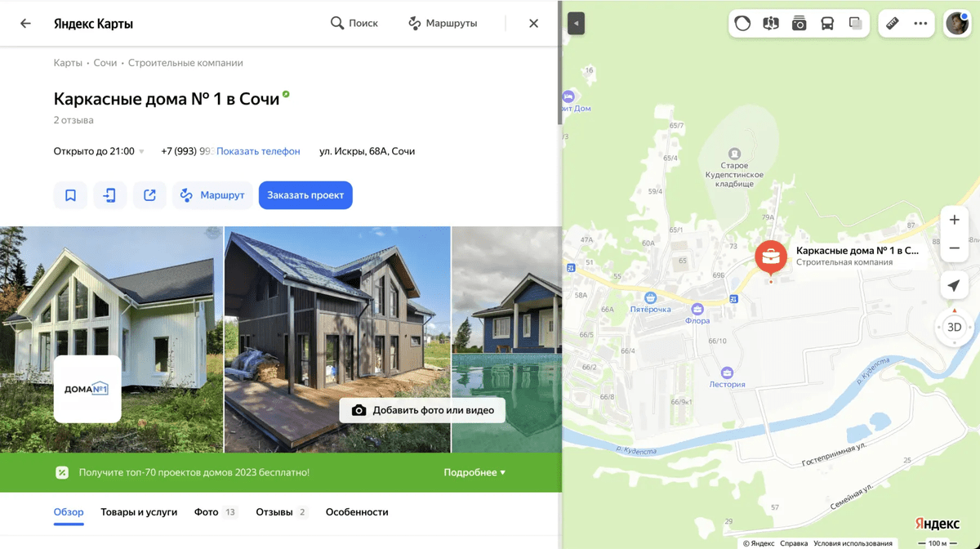Image resolution: width=980 pixels, height=549 pixels.
Task: Expand the "Подробнее" promo banner
Action: (x=474, y=472)
